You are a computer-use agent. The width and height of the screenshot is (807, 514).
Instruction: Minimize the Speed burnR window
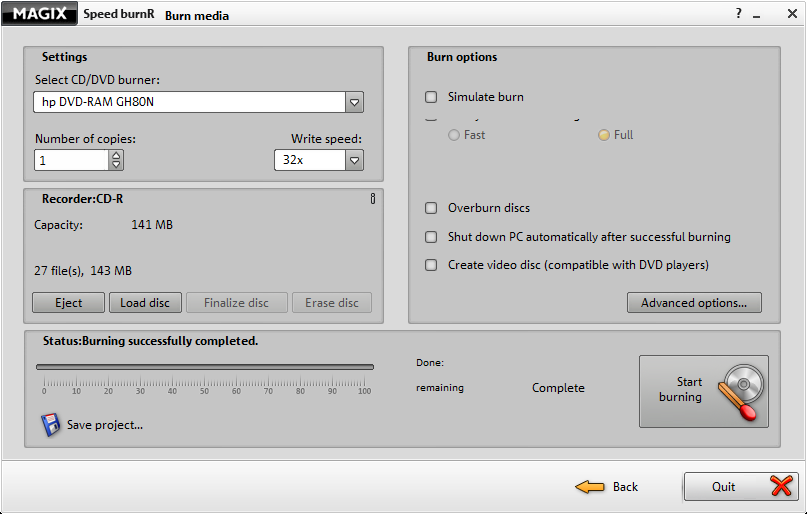coord(757,15)
